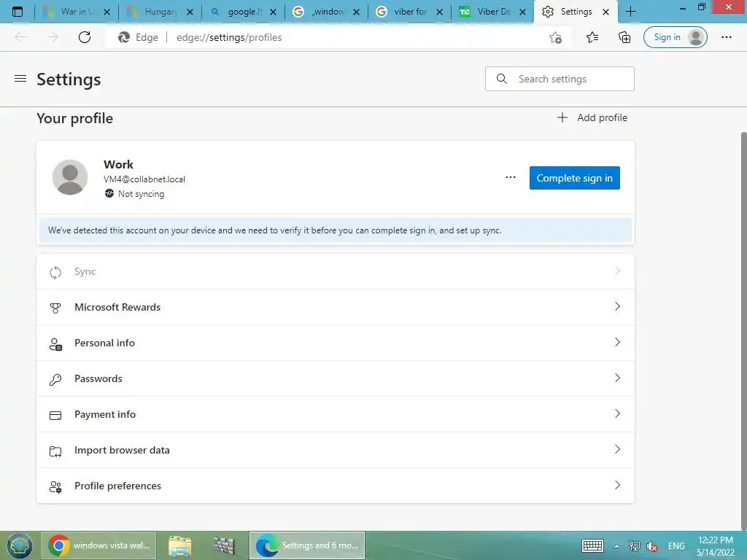Click Add profile link
This screenshot has width=747, height=560.
pyautogui.click(x=592, y=117)
